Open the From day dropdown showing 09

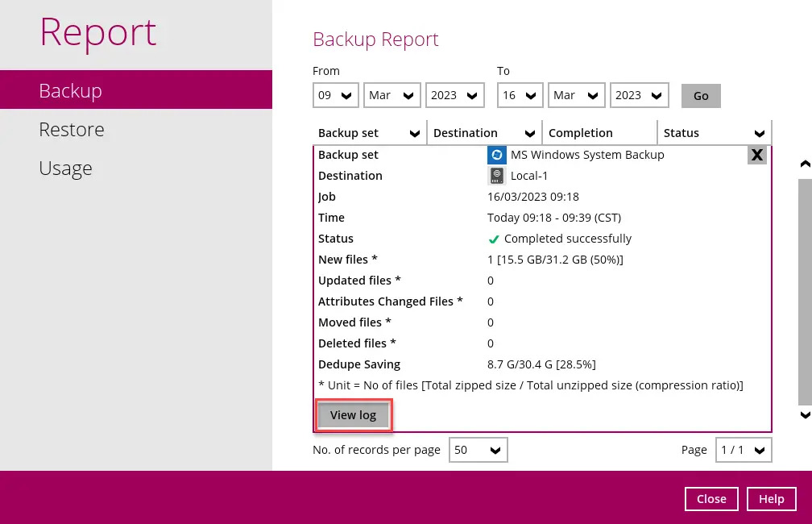335,95
